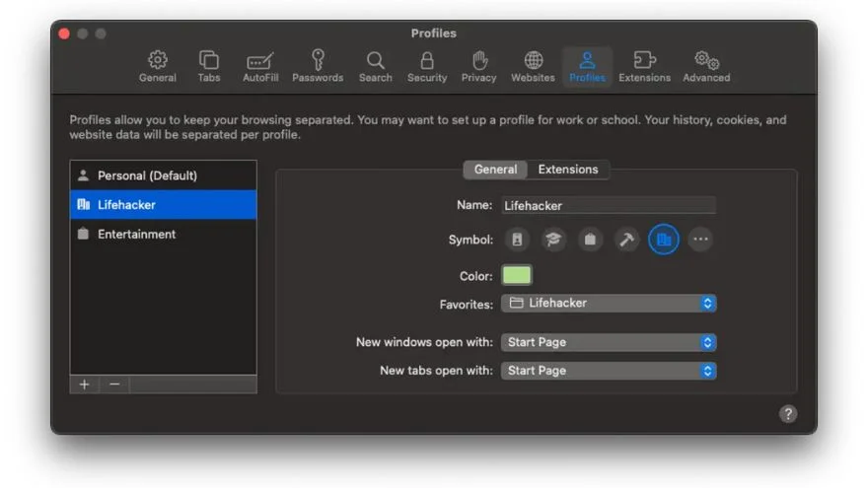The width and height of the screenshot is (868, 488).
Task: Switch to the Extensions tab in profile details
Action: (568, 170)
